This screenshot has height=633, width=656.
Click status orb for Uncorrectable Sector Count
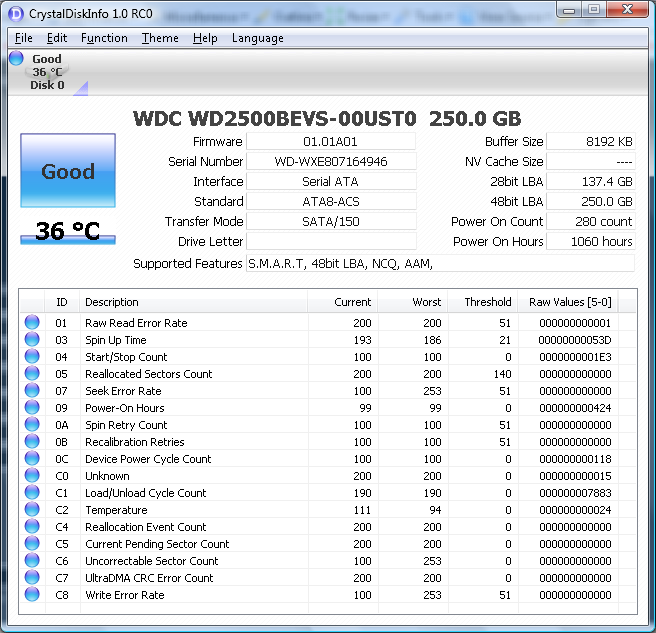coord(32,560)
